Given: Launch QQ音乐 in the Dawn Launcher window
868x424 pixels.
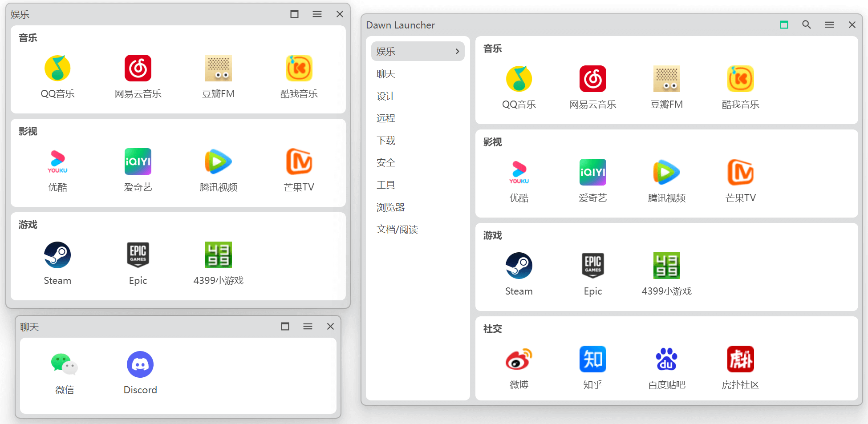Looking at the screenshot, I should click(x=519, y=88).
